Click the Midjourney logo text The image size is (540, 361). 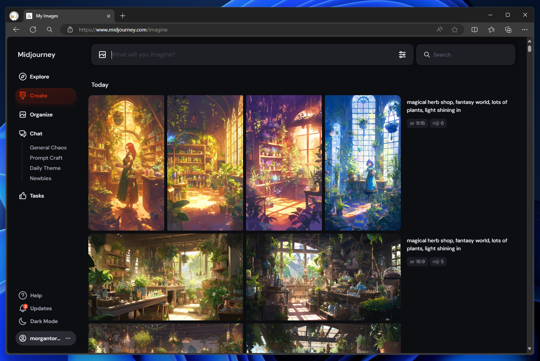tap(37, 55)
